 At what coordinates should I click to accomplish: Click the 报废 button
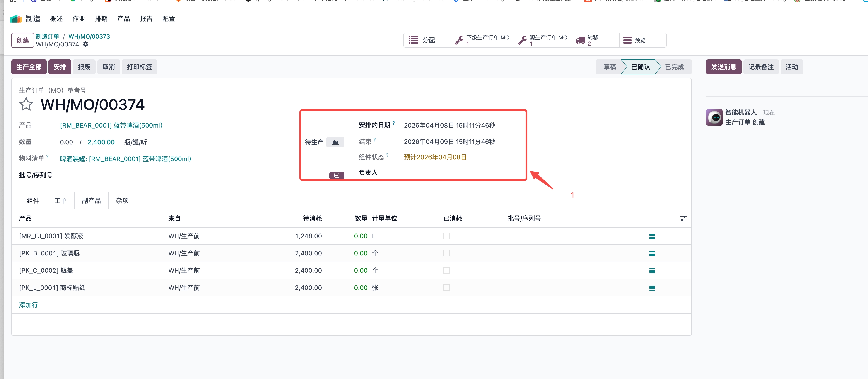[x=84, y=67]
